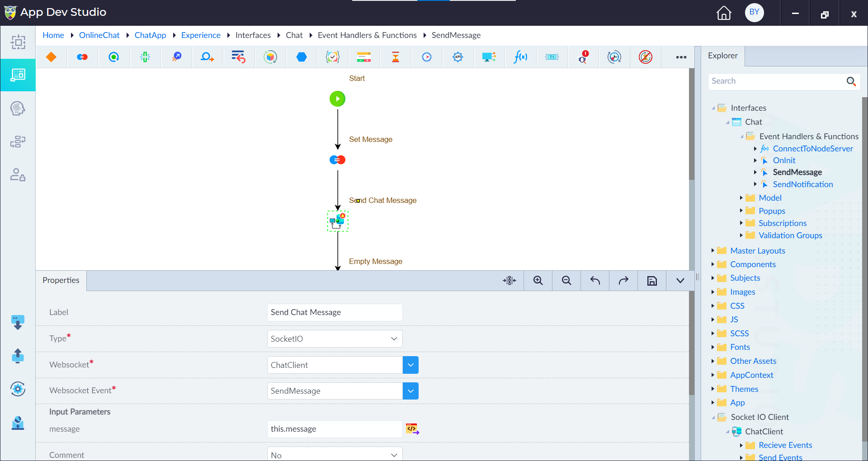Viewport: 868px width, 461px height.
Task: Click the zoom out magnifier icon
Action: pos(566,281)
